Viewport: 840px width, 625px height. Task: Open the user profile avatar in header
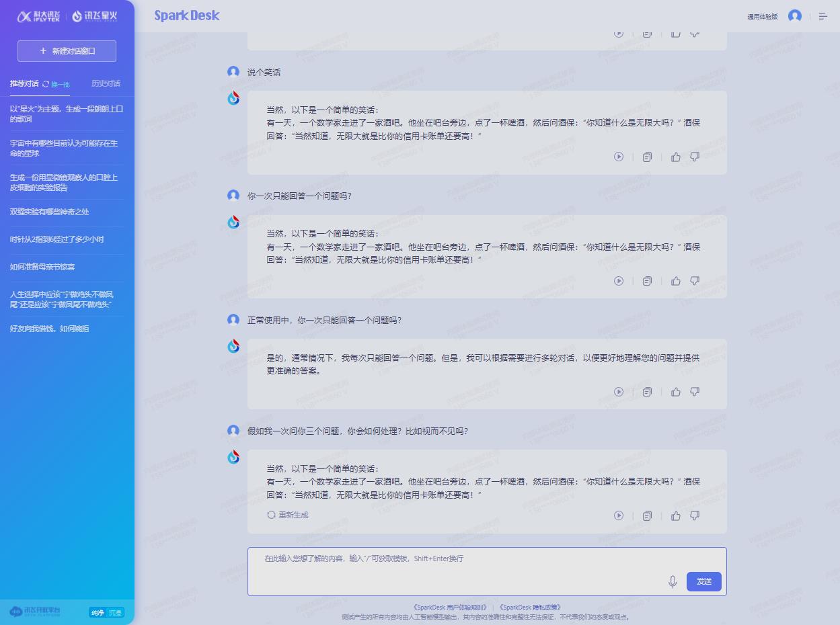795,16
